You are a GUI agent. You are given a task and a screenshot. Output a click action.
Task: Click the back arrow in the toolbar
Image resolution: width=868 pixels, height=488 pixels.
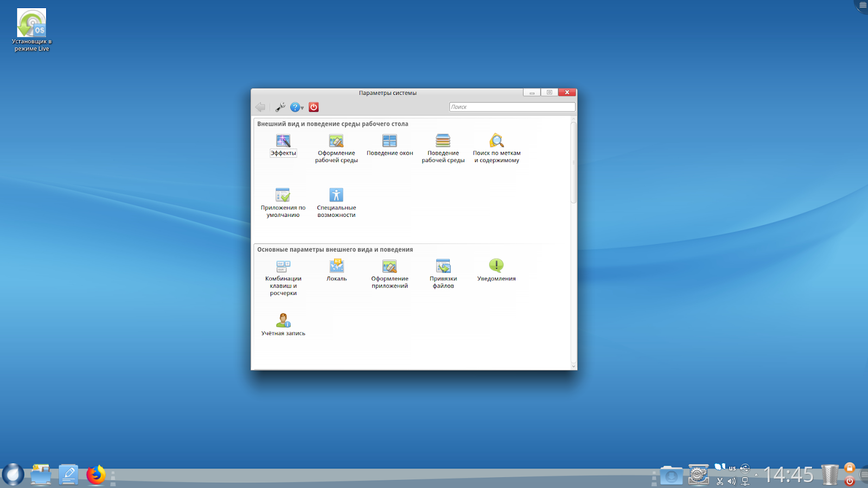(260, 107)
